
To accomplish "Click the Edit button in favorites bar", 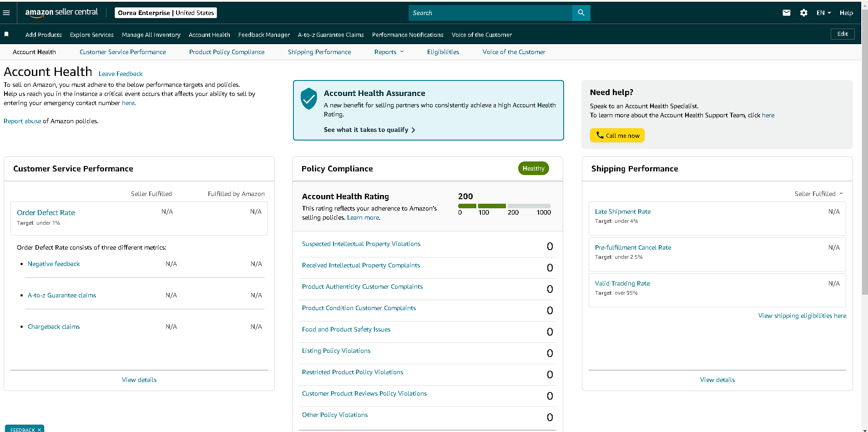I will 843,34.
